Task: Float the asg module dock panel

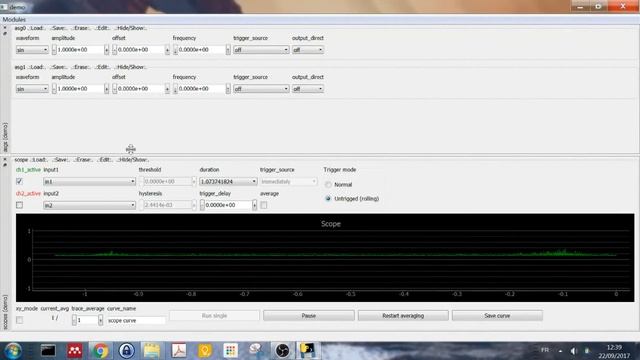Action: tap(5, 33)
